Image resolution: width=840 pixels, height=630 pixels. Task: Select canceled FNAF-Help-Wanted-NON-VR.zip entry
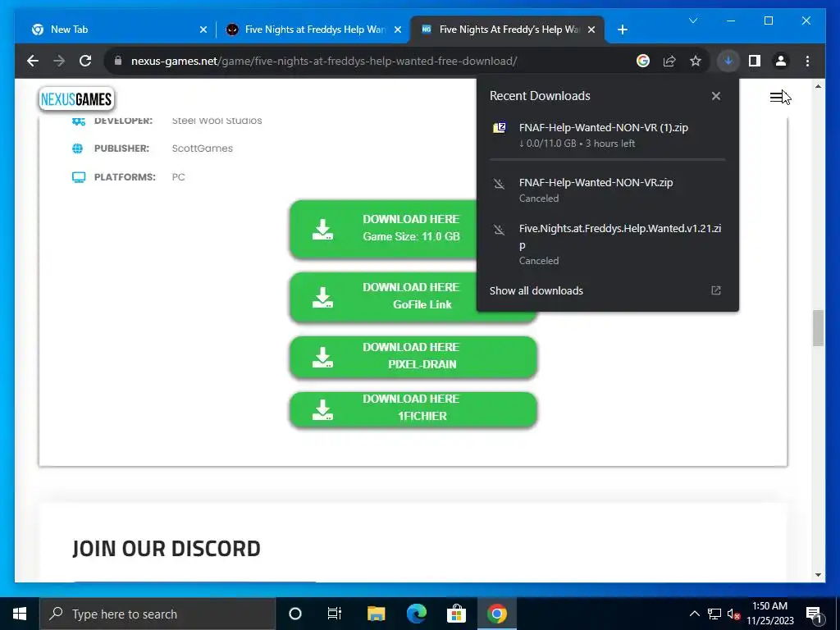pos(608,189)
